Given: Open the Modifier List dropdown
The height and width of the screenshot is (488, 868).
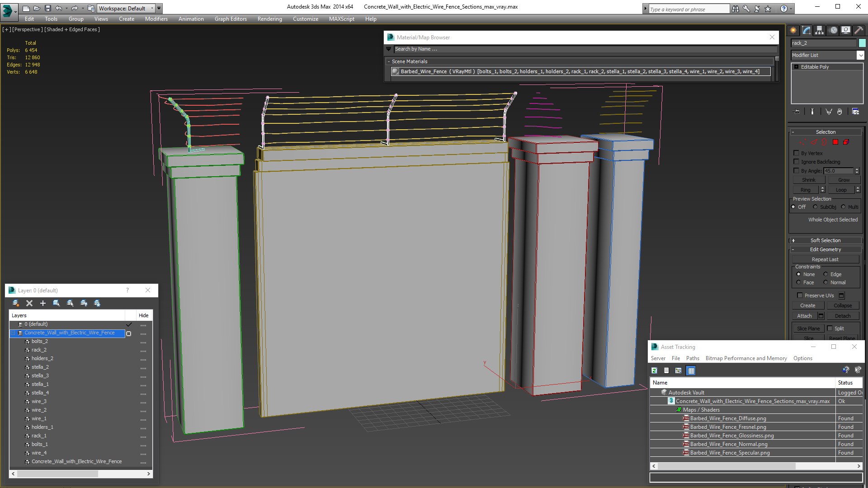Looking at the screenshot, I should click(x=860, y=55).
